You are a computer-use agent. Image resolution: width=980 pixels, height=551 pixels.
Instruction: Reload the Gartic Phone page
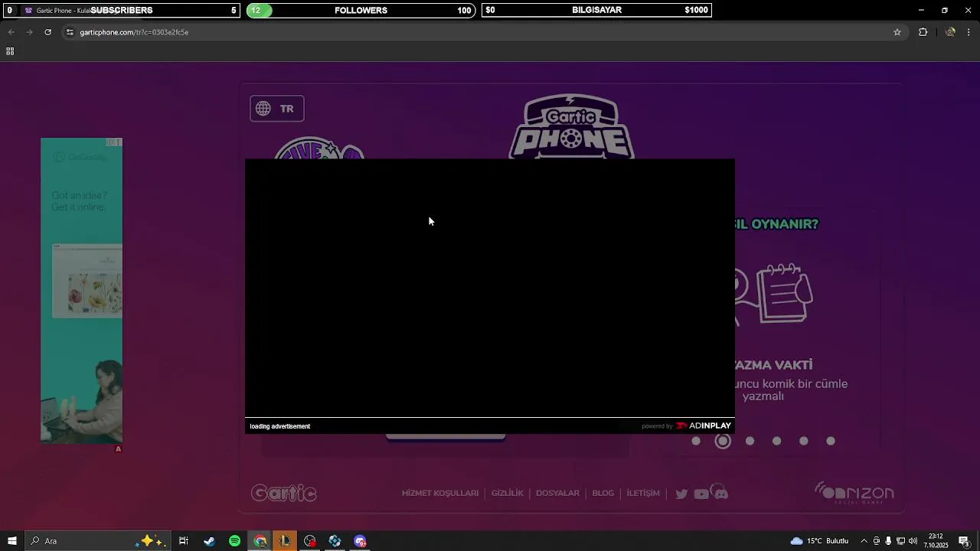coord(47,32)
